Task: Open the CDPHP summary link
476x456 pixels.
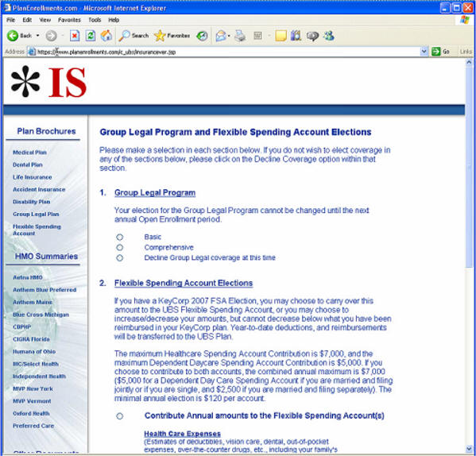Action: tap(22, 327)
